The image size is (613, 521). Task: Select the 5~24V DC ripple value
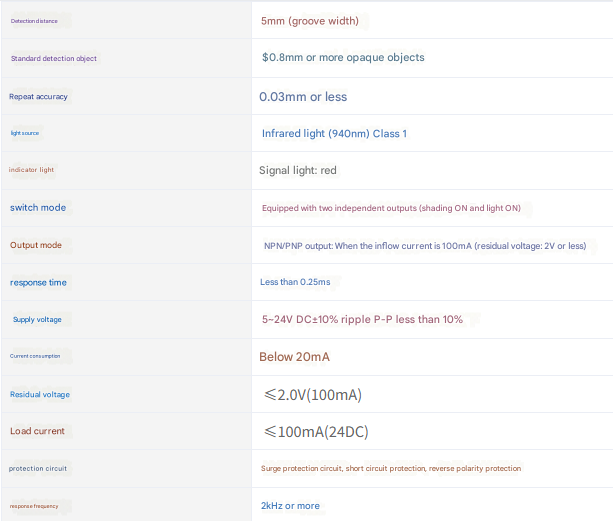click(362, 319)
